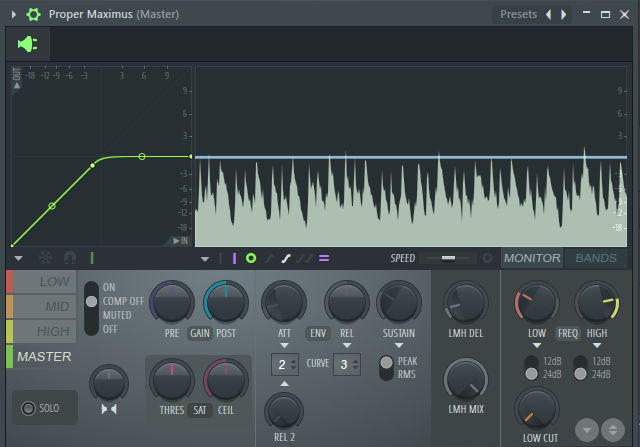Select the LOW band tab
The height and width of the screenshot is (447, 640).
41,282
